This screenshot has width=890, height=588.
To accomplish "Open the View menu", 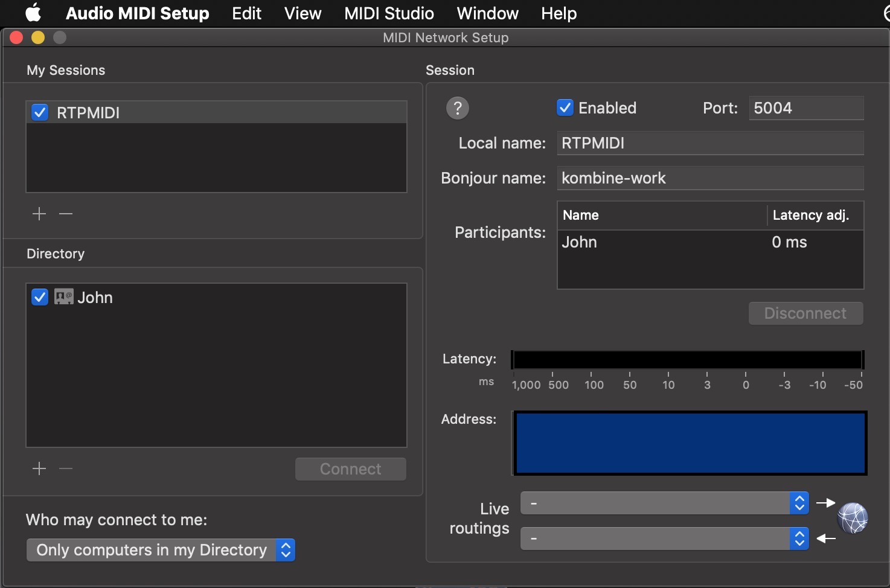I will [x=303, y=13].
